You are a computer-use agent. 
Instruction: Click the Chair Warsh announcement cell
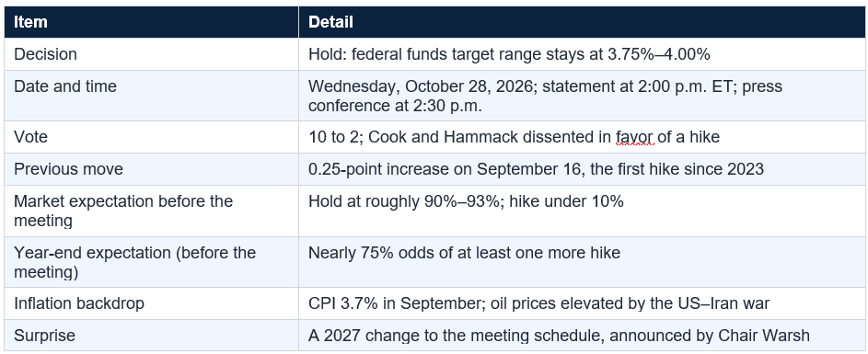click(581, 336)
